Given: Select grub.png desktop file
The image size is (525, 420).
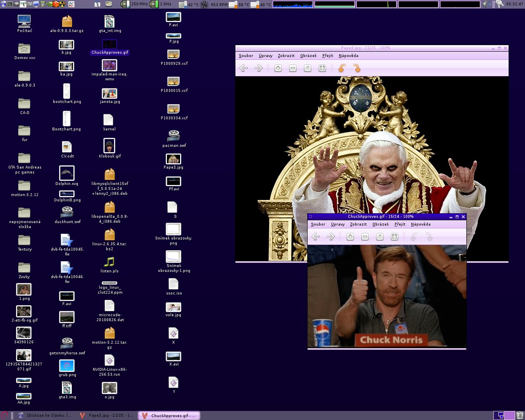Looking at the screenshot, I should [67, 368].
